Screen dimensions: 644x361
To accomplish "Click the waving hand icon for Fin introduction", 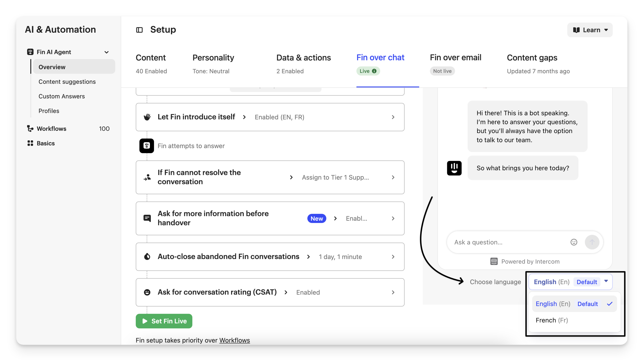I will [x=147, y=117].
